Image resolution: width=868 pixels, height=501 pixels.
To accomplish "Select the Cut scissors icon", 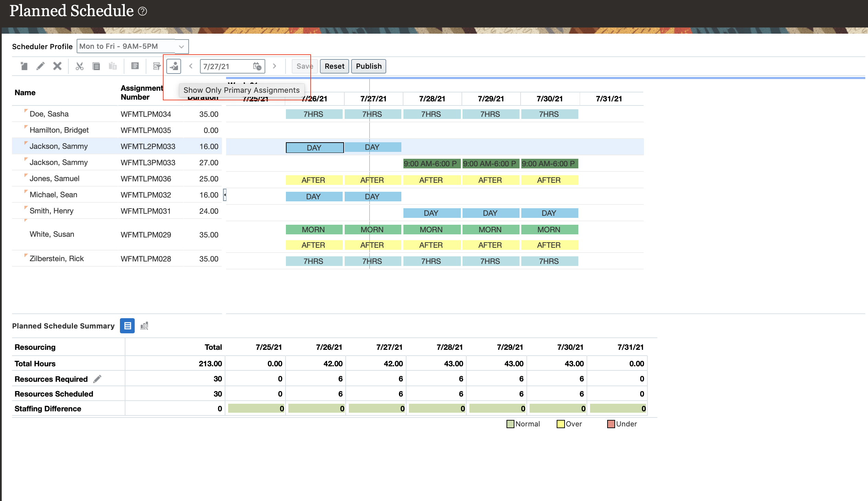I will (79, 66).
